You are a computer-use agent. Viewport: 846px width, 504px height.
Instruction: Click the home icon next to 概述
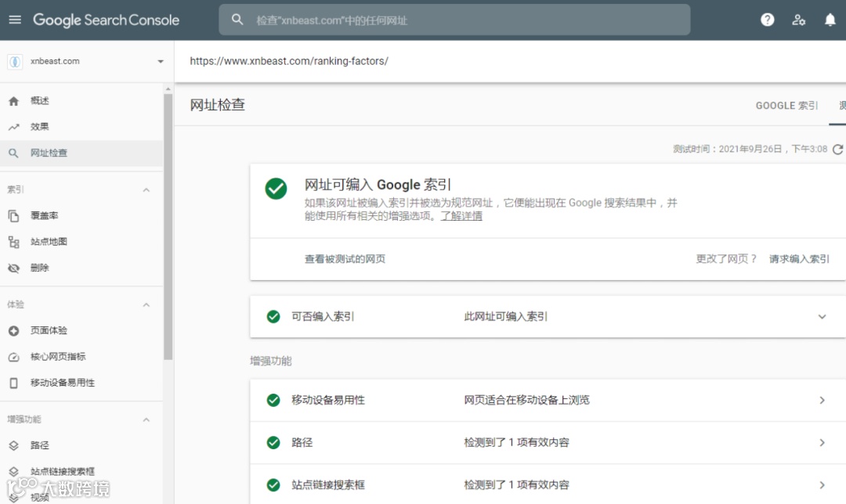(13, 101)
